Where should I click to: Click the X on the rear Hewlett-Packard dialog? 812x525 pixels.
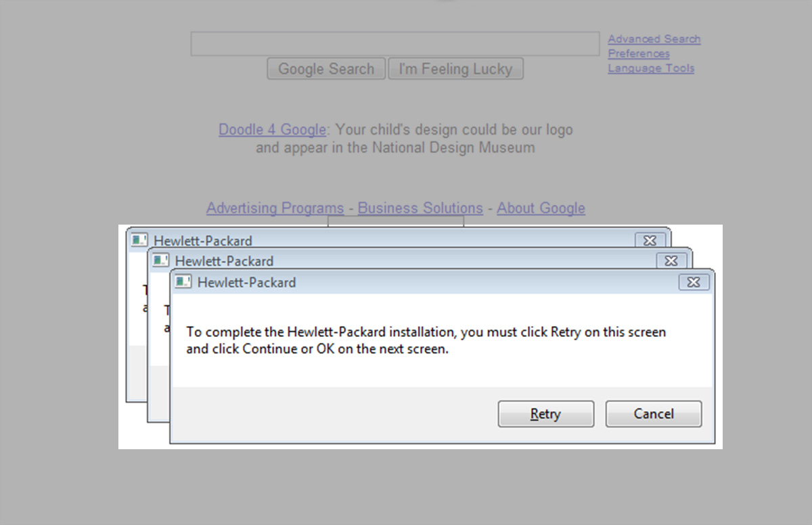pyautogui.click(x=649, y=240)
